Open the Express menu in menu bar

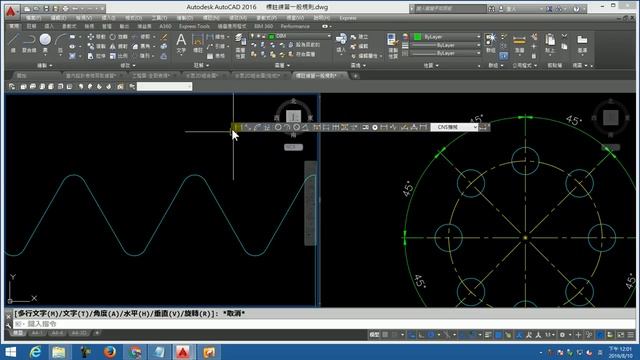coord(348,18)
